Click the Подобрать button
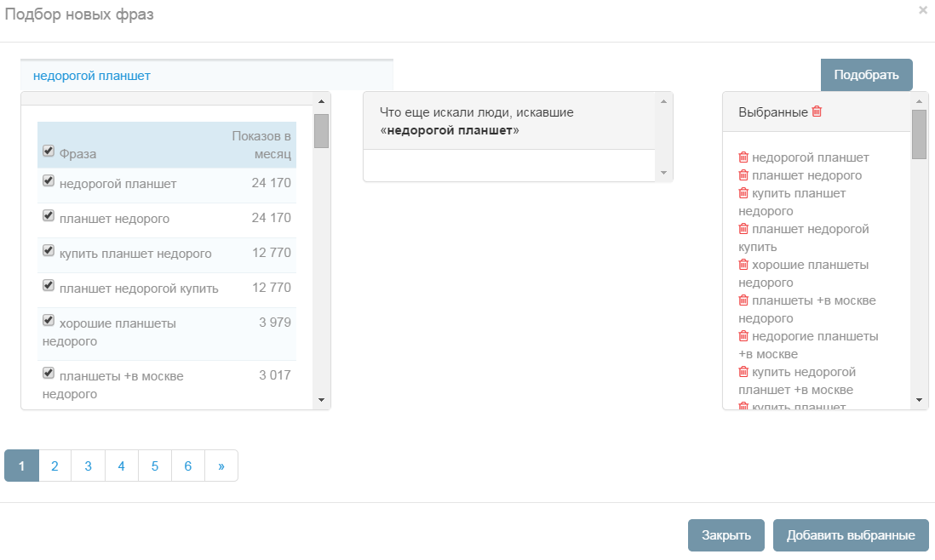 click(x=866, y=75)
